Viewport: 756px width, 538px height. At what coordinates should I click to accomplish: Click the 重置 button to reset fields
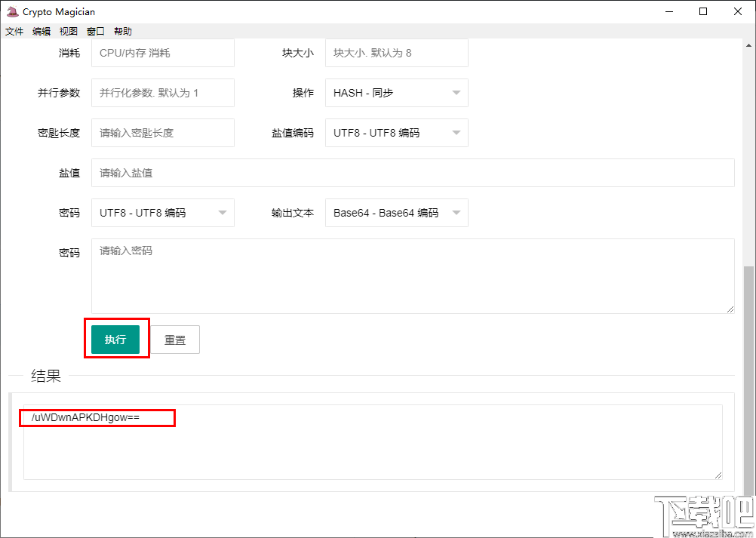click(175, 339)
